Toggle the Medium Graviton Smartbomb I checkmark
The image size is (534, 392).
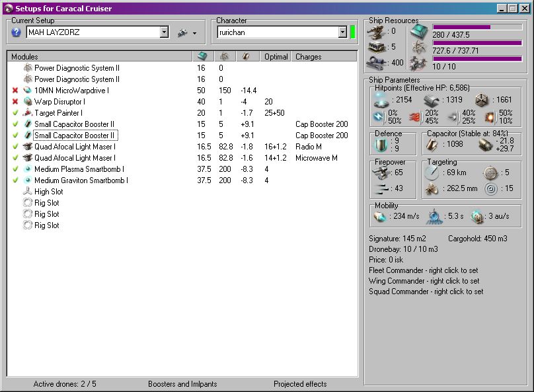click(15, 180)
